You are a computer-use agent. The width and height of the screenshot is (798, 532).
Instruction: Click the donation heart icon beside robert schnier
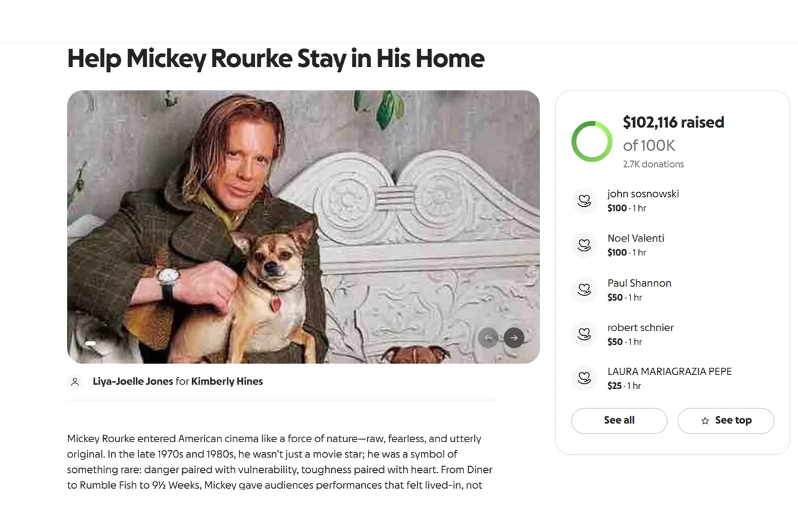click(584, 334)
